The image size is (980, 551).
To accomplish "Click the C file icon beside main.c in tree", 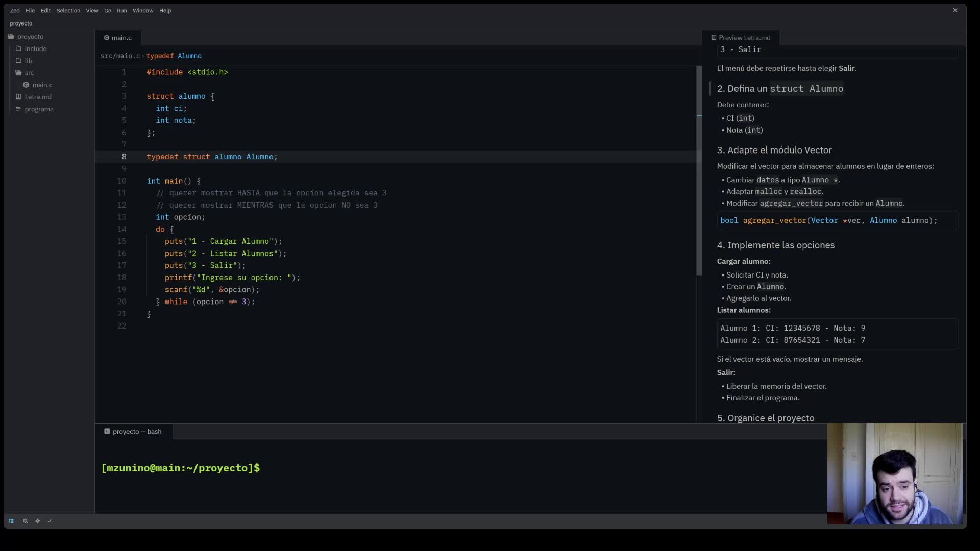I will [x=26, y=85].
